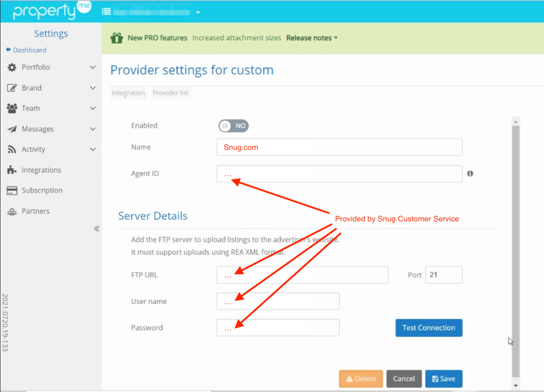The height and width of the screenshot is (392, 544).
Task: Click the Save button
Action: [444, 379]
